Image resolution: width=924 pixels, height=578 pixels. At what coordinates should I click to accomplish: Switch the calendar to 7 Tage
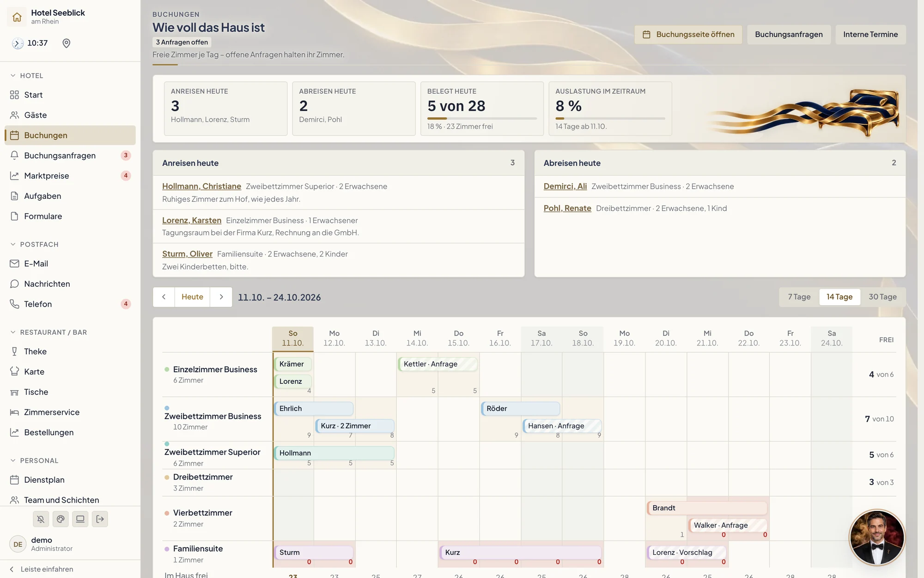point(799,297)
